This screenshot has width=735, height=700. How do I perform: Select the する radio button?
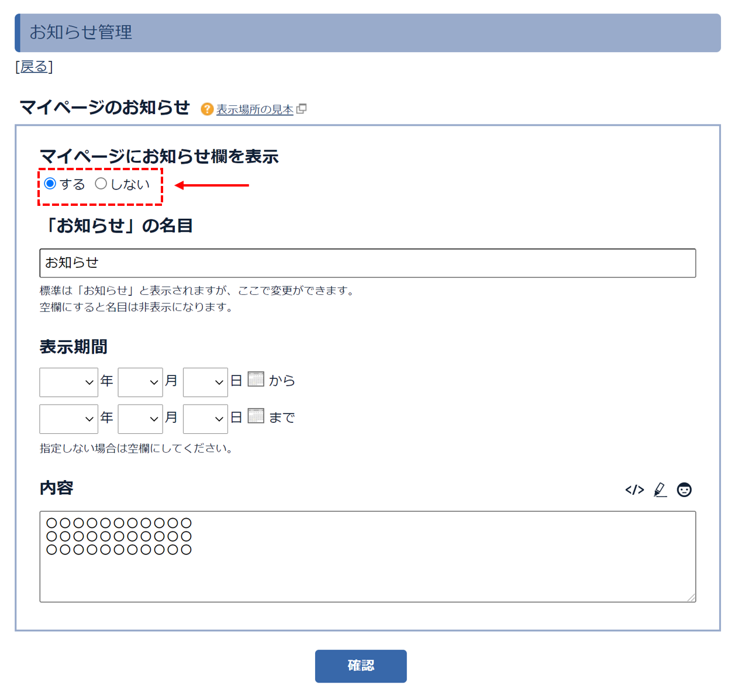(x=50, y=183)
